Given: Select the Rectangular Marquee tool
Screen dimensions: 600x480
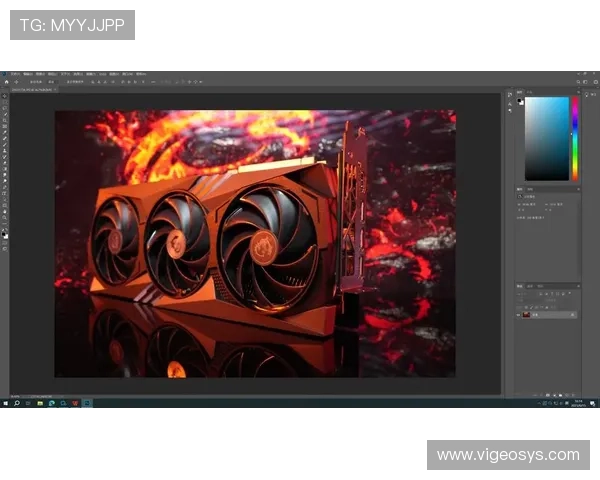Looking at the screenshot, I should (5, 104).
